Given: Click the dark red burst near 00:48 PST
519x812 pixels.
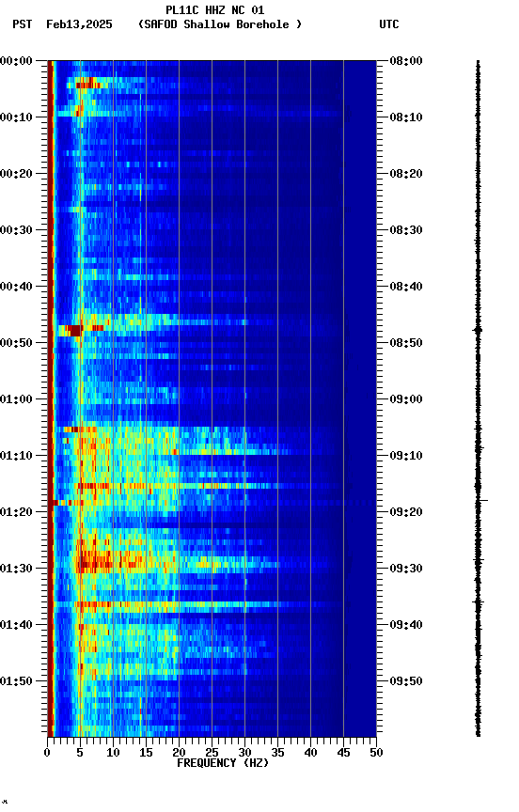Looking at the screenshot, I should [74, 331].
